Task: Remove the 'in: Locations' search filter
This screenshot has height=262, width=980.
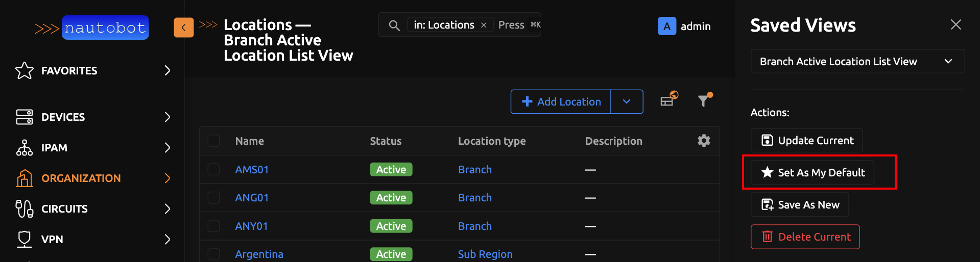Action: (x=484, y=25)
